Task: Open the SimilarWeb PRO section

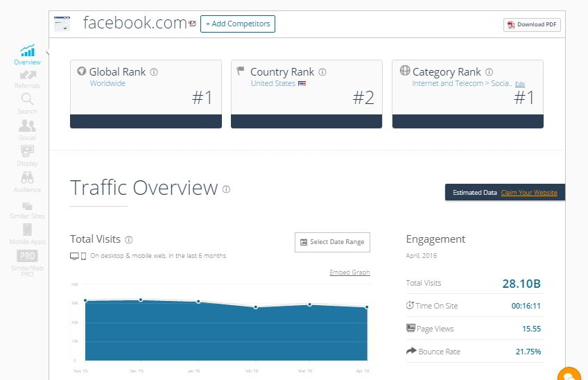Action: 27,263
